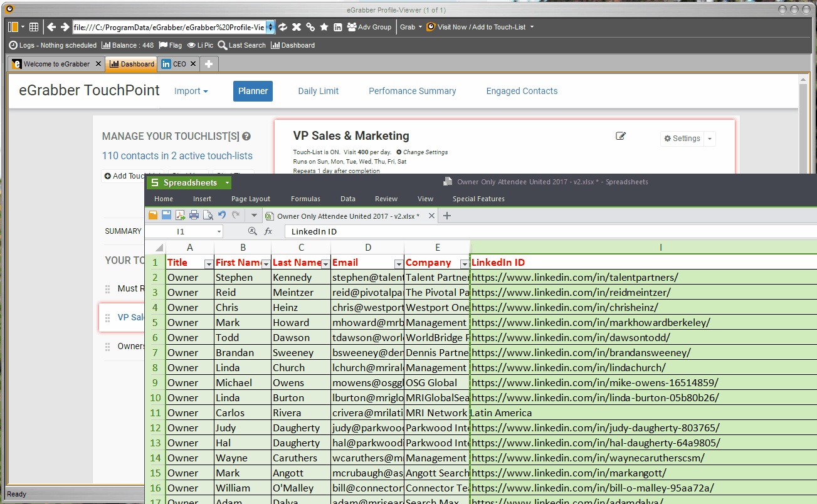Click the Settings button in touch-list card
The height and width of the screenshot is (504, 817).
(682, 139)
